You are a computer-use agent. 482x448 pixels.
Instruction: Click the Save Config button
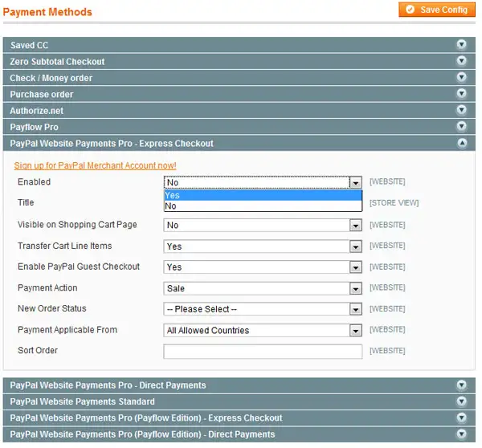(437, 10)
